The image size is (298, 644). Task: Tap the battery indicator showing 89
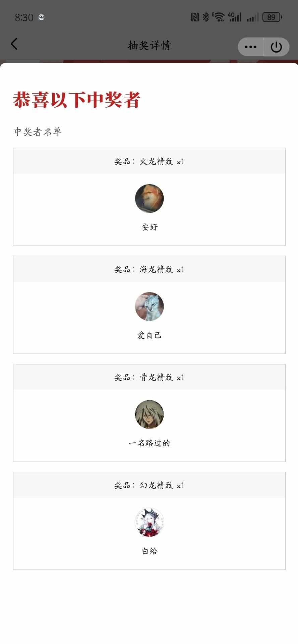coord(272,17)
